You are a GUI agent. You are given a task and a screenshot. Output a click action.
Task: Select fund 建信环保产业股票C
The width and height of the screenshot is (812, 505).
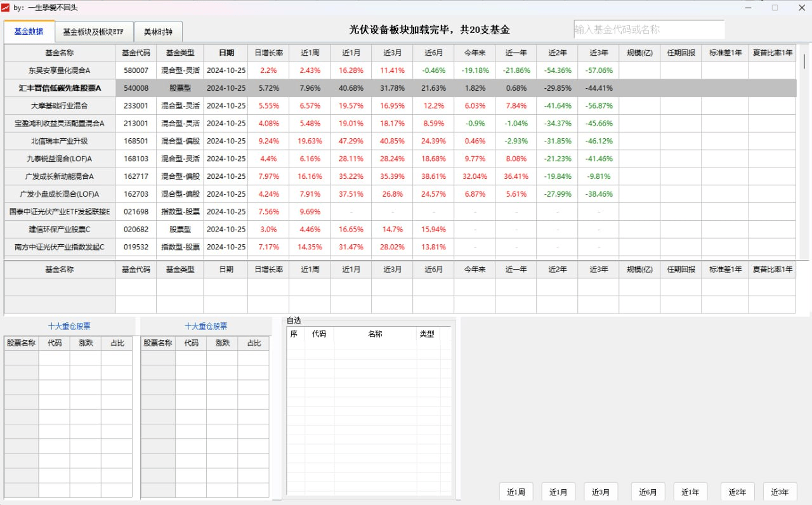tap(60, 230)
